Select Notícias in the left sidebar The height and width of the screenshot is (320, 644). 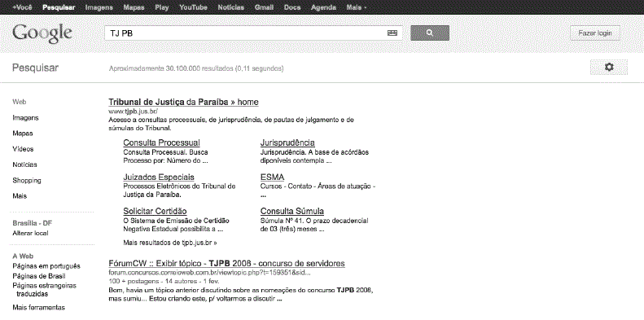[x=24, y=164]
